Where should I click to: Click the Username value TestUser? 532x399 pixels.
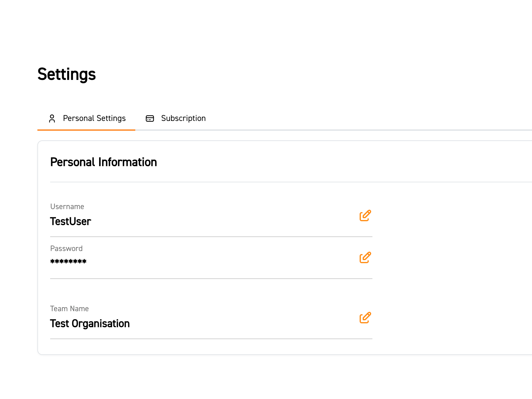coord(71,221)
